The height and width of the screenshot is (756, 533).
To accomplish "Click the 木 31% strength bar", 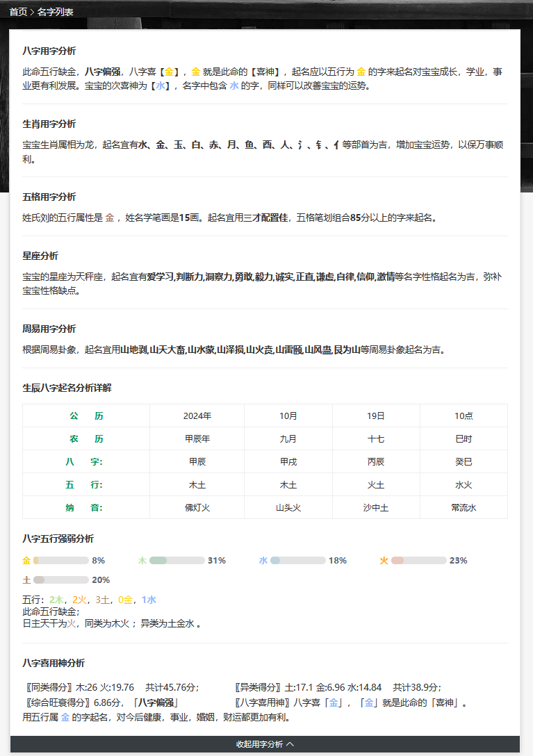I will point(177,561).
